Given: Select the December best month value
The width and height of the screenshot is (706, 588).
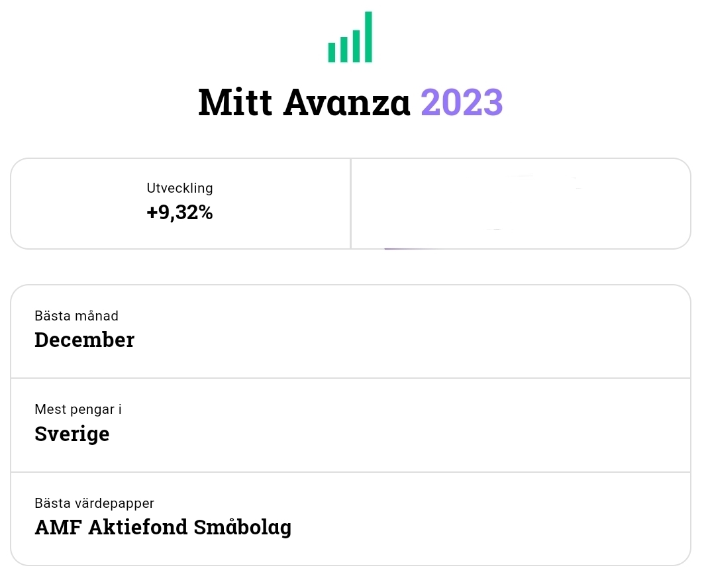Looking at the screenshot, I should coord(84,340).
